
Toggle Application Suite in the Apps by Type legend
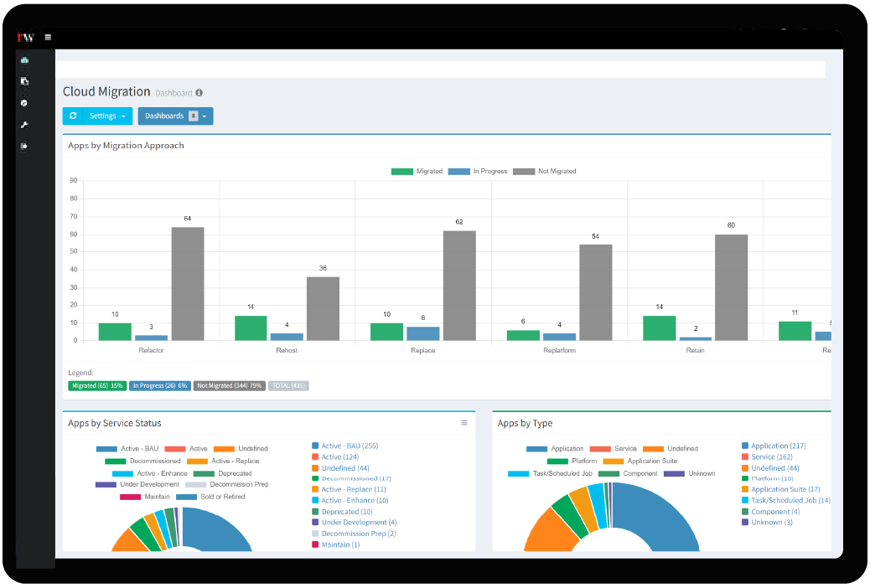click(640, 461)
